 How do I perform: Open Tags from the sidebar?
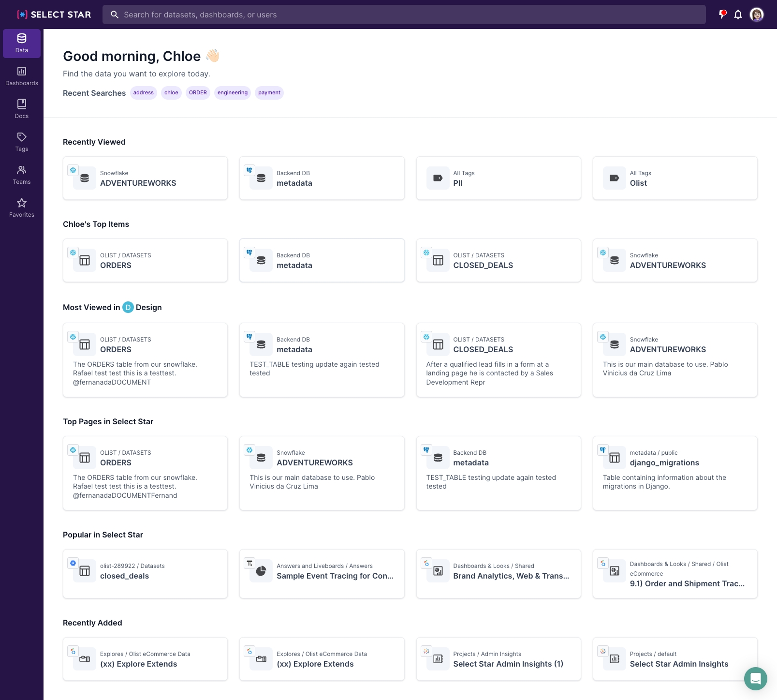[22, 142]
